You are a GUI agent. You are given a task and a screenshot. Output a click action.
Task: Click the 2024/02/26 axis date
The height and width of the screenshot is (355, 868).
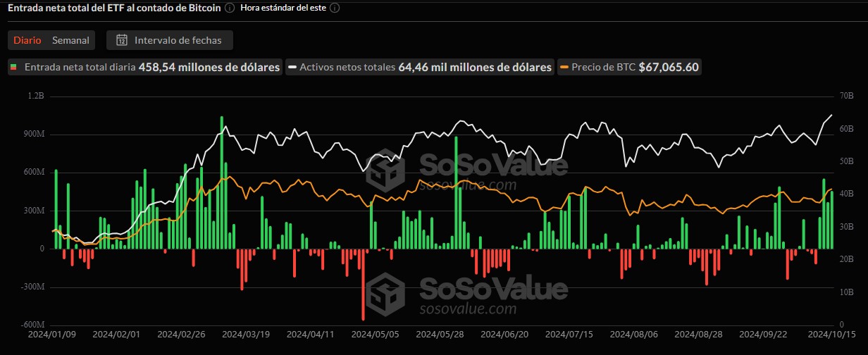181,335
